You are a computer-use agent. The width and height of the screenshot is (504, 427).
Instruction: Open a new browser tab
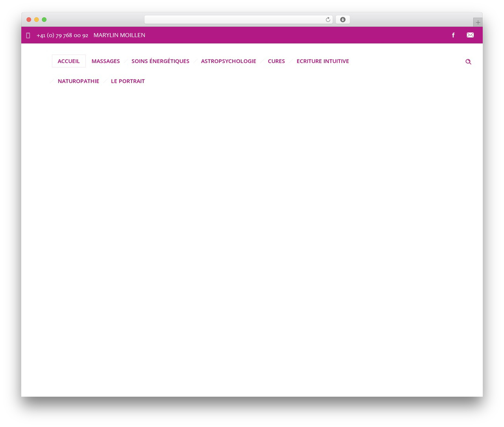(478, 22)
